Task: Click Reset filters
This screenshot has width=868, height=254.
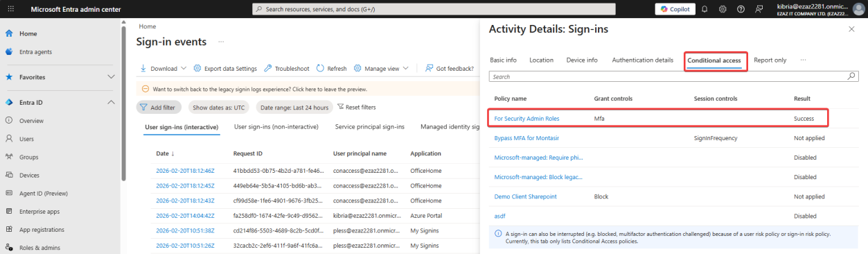Action: tap(357, 108)
